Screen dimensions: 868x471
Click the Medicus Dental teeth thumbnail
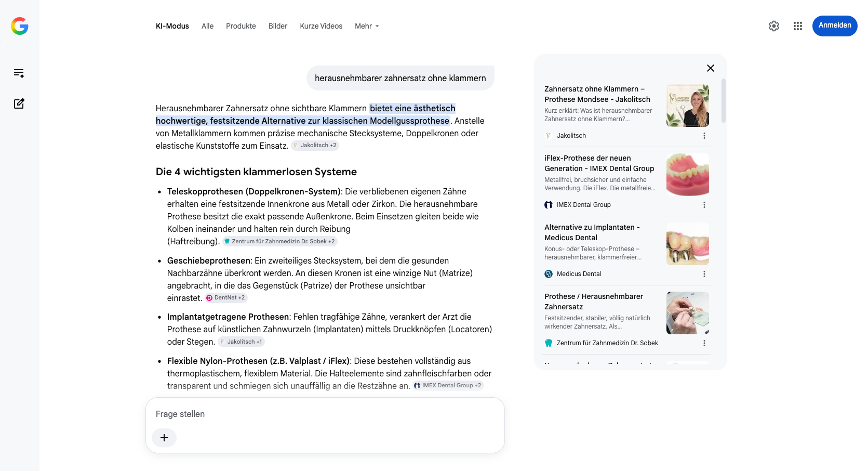[x=688, y=244]
